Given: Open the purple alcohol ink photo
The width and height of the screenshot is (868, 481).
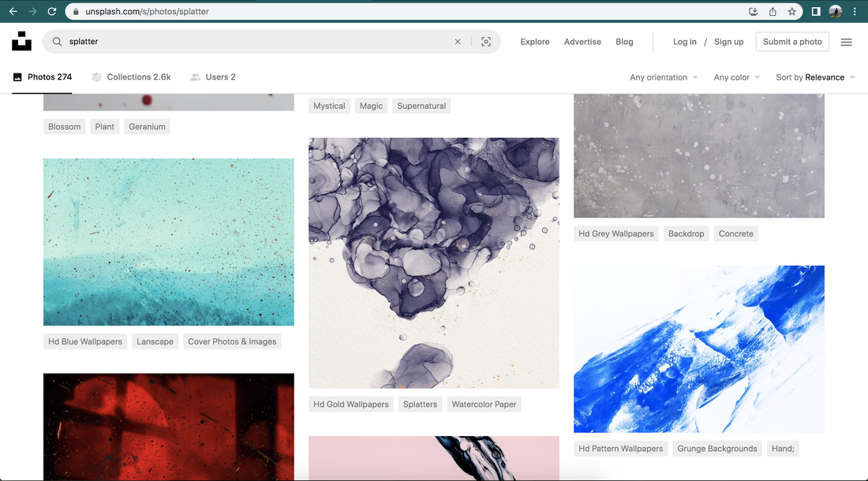Looking at the screenshot, I should [x=434, y=263].
